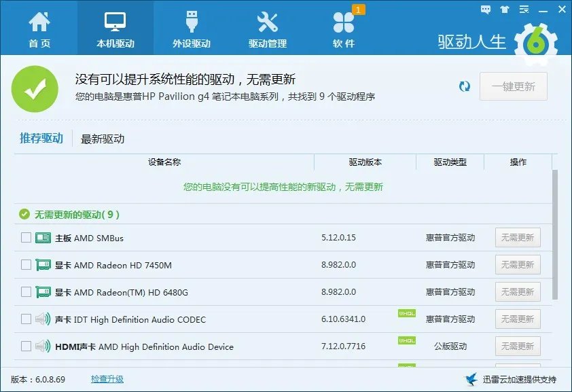
Task: Click the green checkmark status icon
Action: (35, 88)
